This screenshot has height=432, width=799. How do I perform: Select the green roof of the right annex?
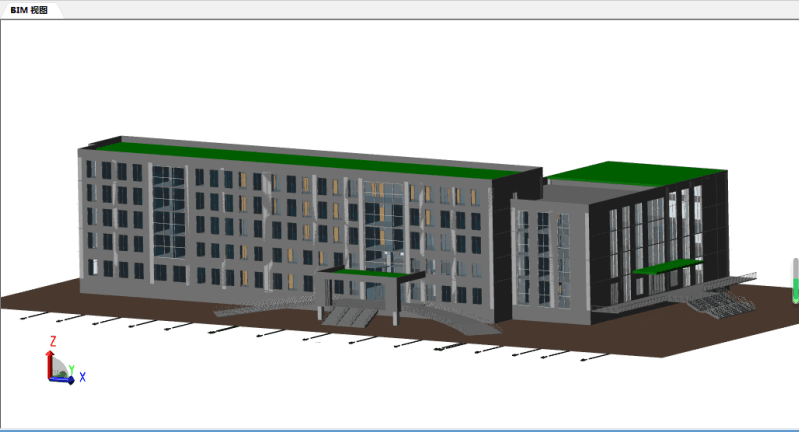coord(637,173)
